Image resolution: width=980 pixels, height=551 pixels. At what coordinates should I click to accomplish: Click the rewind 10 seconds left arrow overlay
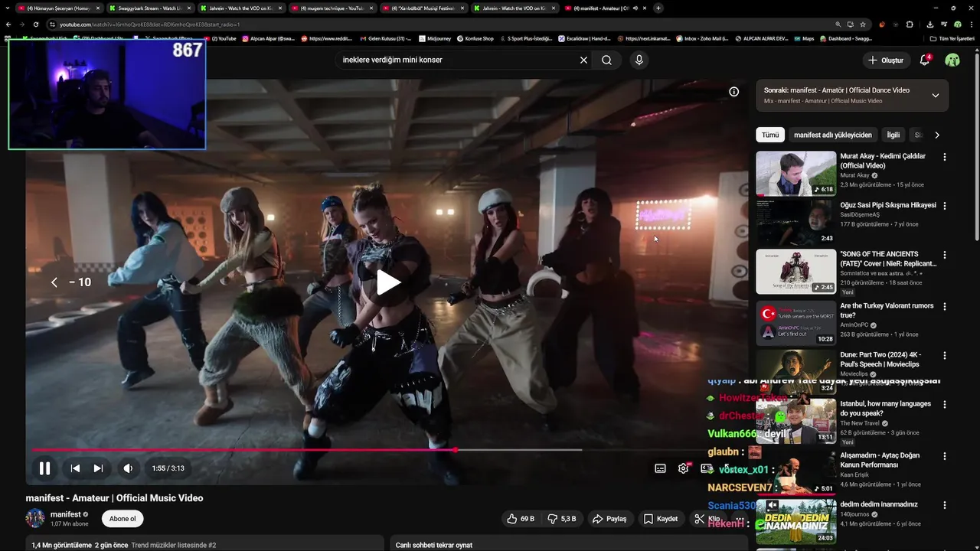coord(54,282)
